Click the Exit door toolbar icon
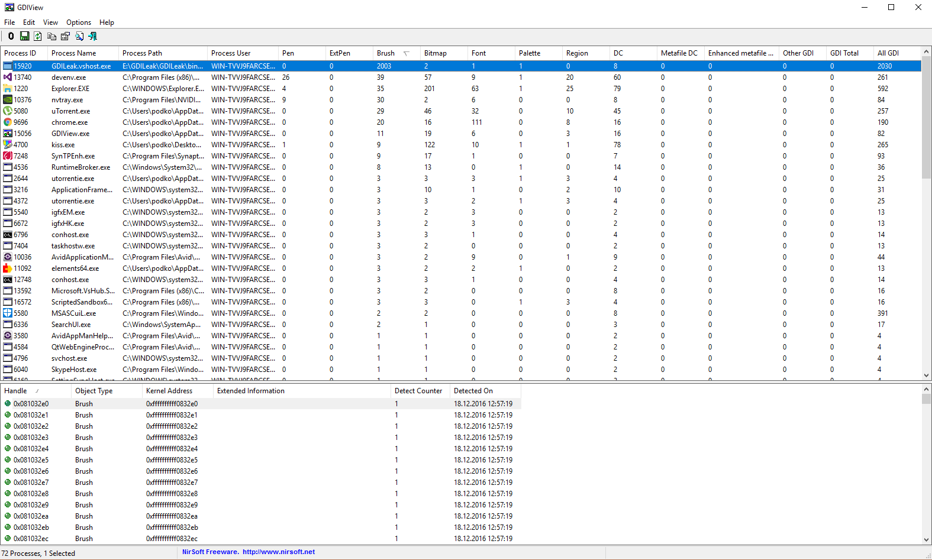932x560 pixels. pos(93,36)
